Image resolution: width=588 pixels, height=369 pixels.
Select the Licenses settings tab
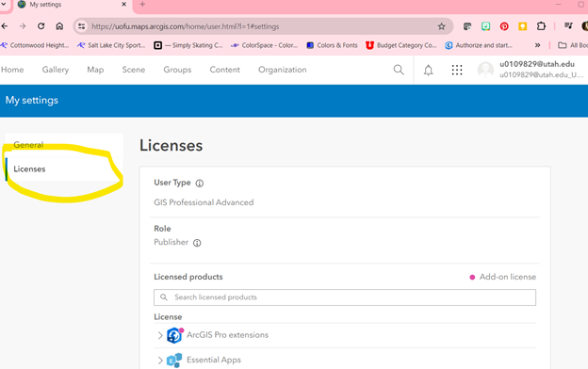[x=64, y=169]
